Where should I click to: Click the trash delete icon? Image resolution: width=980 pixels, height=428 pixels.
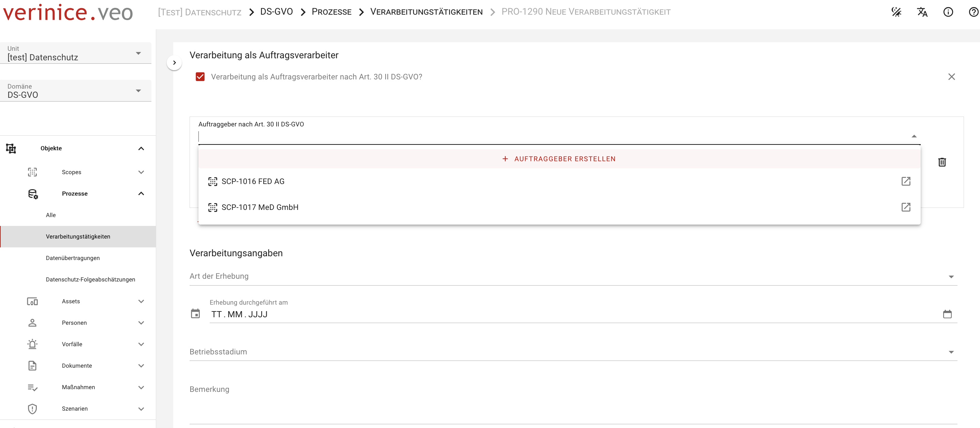pos(941,162)
